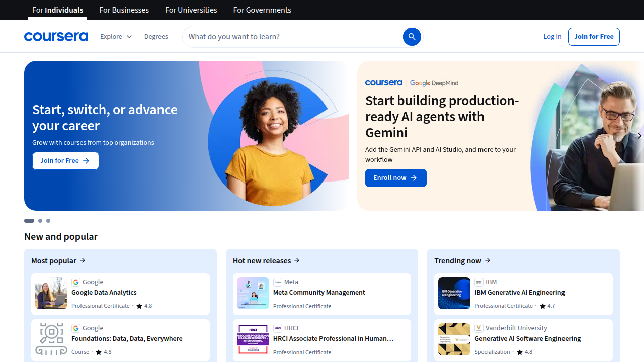Screen dimensions: 644x362
Task: Open the Meta Community Management thumbnail
Action: pyautogui.click(x=253, y=293)
